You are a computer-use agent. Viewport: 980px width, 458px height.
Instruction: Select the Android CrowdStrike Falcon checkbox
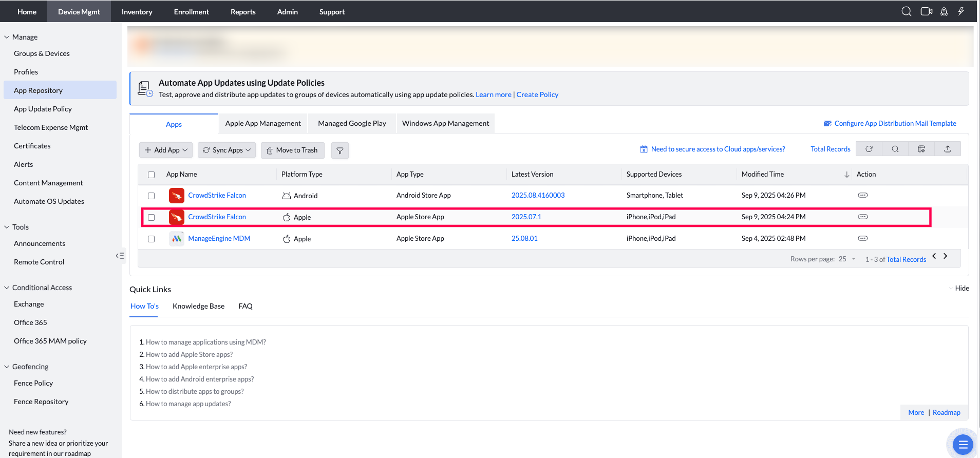click(x=151, y=196)
